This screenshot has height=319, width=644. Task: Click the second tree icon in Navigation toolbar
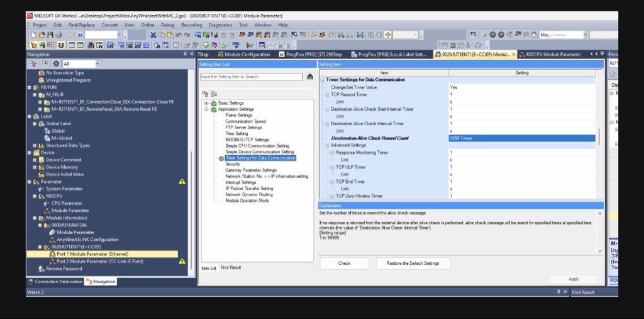(45, 64)
